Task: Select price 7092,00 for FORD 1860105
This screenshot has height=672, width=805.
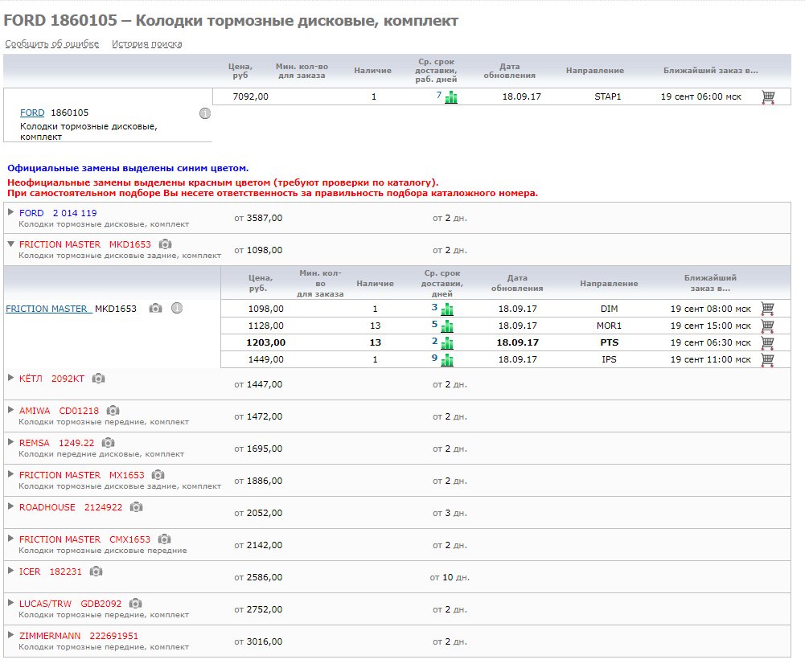Action: click(x=251, y=96)
